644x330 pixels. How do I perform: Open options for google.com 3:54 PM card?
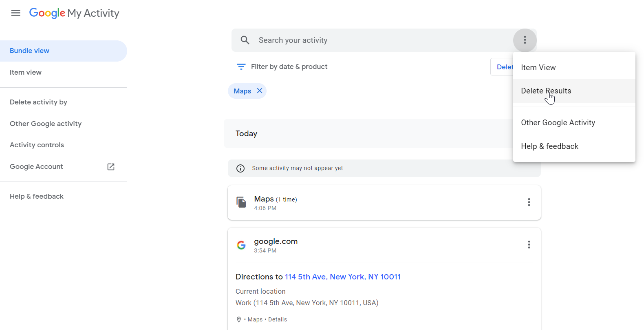point(529,245)
